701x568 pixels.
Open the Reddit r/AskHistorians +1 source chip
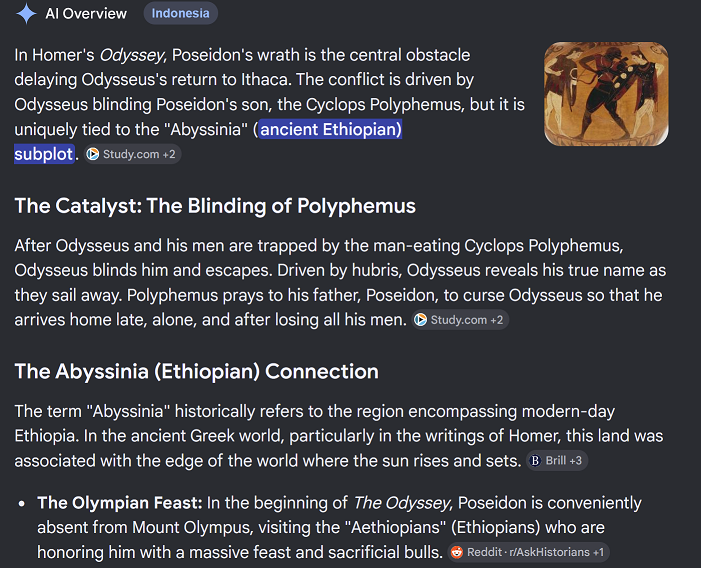point(528,552)
